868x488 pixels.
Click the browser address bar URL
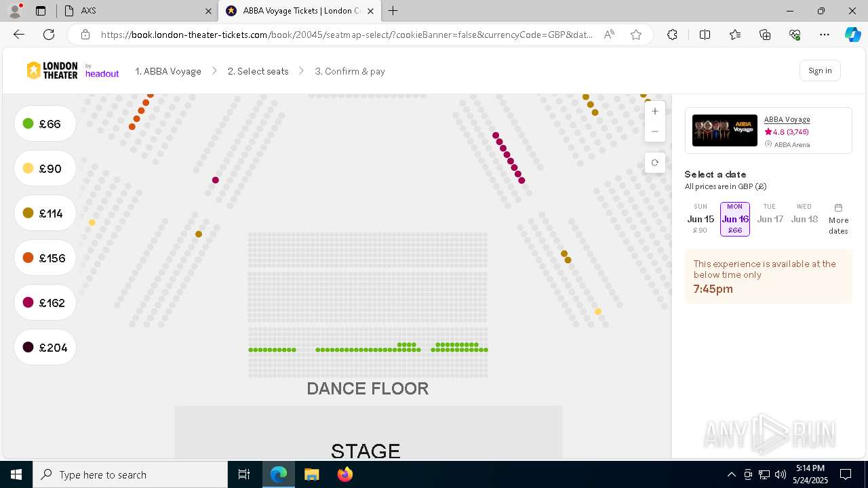click(x=347, y=35)
